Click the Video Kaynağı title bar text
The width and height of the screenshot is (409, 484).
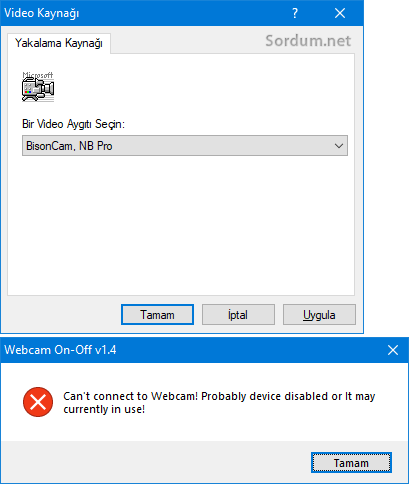pos(41,13)
